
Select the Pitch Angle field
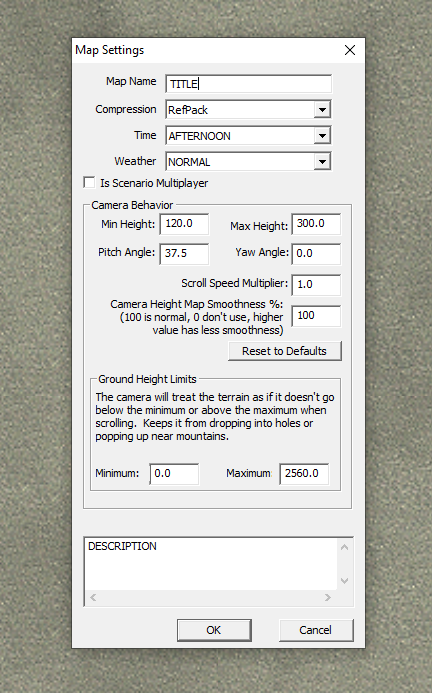pos(184,254)
